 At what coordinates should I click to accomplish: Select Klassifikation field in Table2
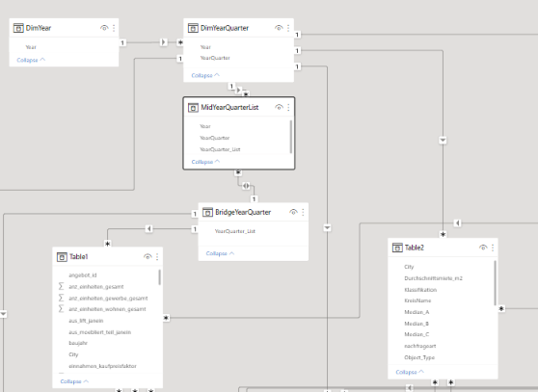click(420, 290)
